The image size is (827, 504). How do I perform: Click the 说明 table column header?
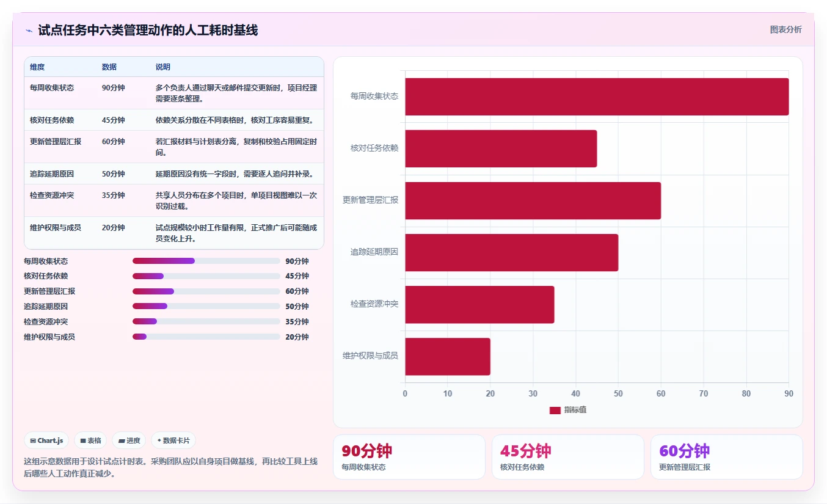pyautogui.click(x=163, y=67)
